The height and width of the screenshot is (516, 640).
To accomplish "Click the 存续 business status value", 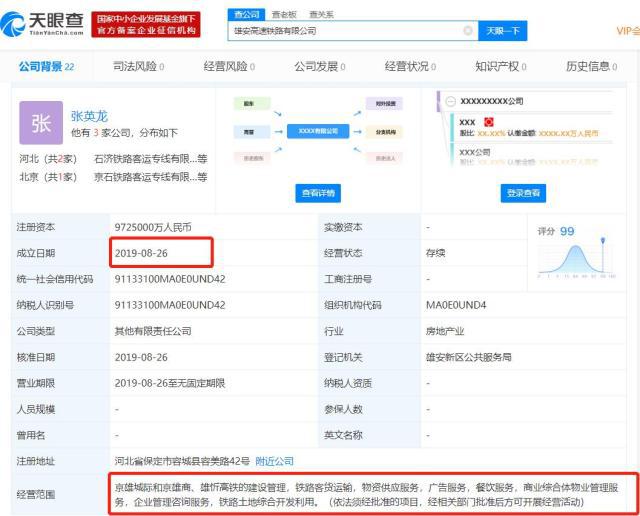I will coord(435,253).
